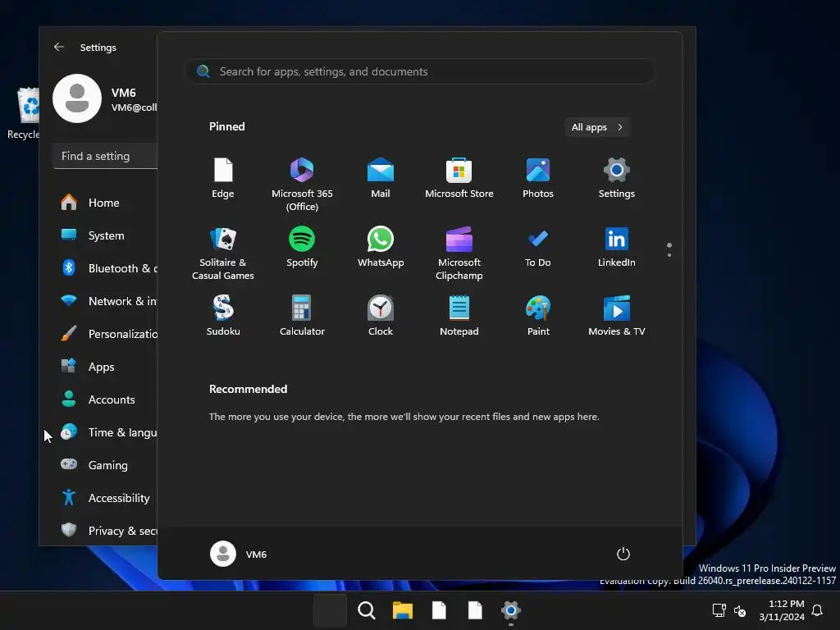Click the Start menu search box

420,72
